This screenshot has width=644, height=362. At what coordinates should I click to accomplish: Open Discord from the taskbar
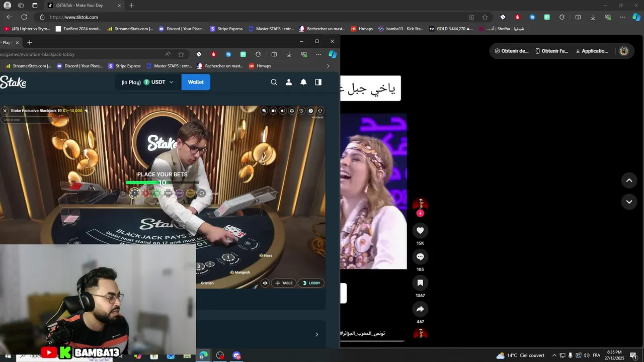236,355
